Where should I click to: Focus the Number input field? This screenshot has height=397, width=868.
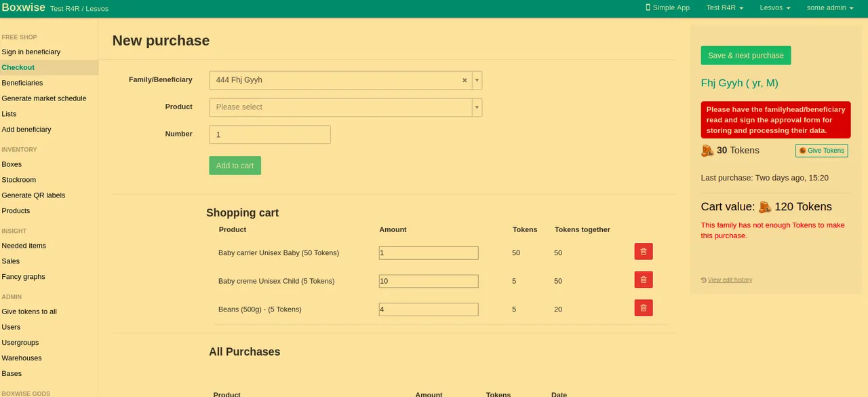pos(270,134)
